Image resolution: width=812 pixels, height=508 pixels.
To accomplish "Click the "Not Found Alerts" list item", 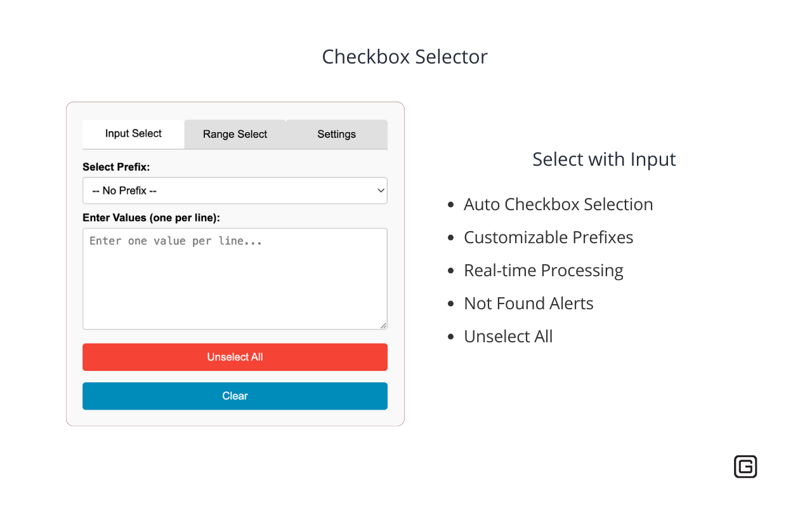I will [x=528, y=303].
